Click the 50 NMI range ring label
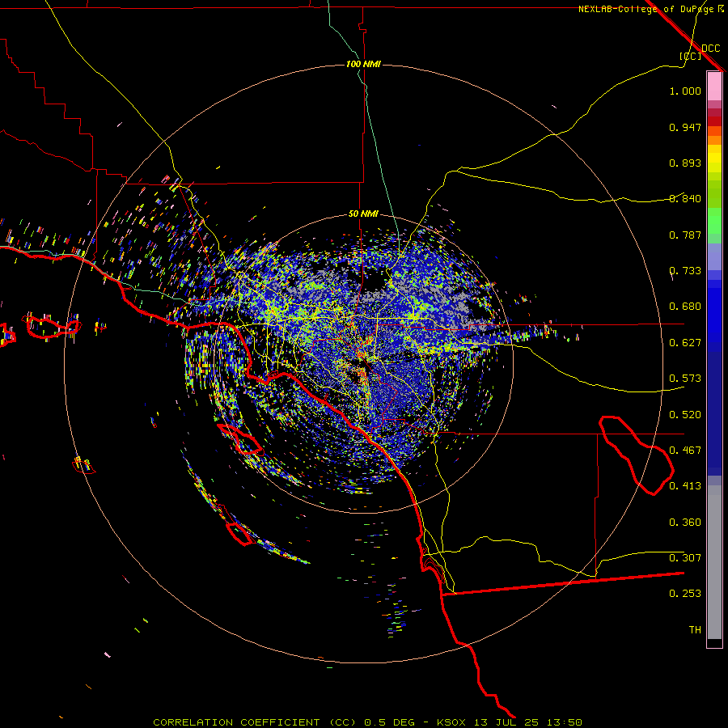728x728 pixels. pos(363,214)
